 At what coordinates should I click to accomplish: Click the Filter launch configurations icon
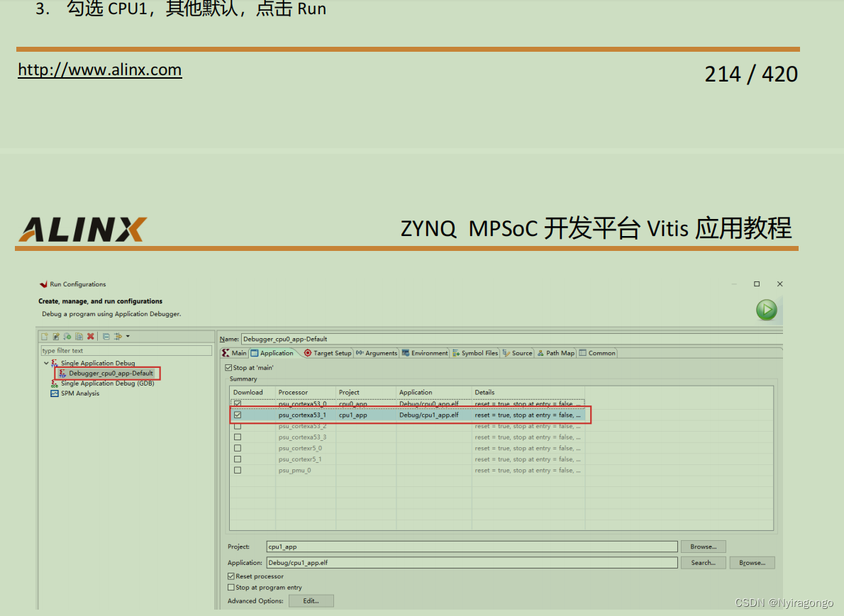[x=118, y=336]
